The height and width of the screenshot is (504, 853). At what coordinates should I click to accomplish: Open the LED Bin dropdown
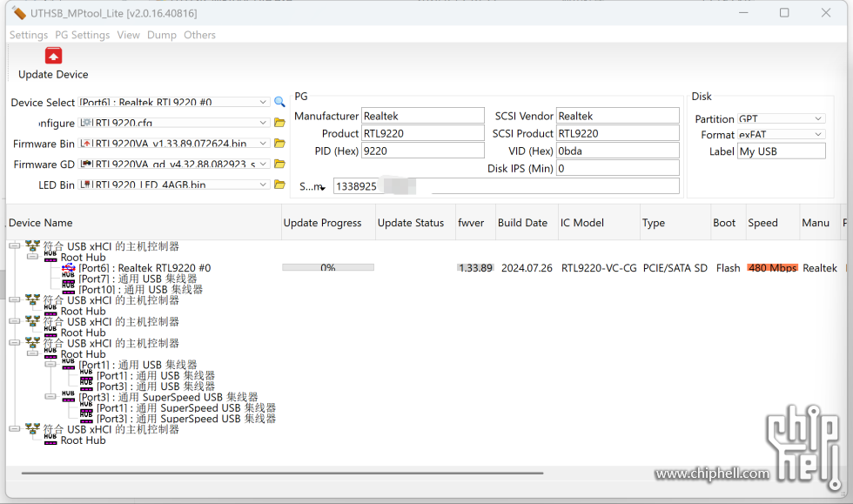click(263, 185)
